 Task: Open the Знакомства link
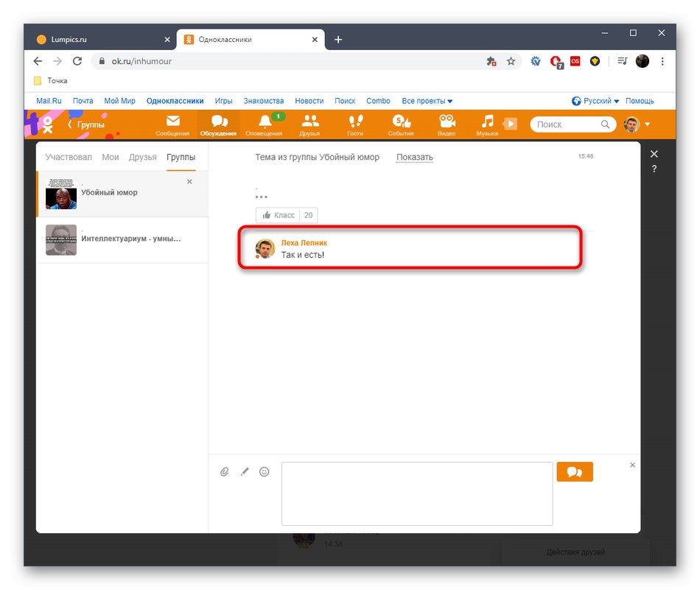pos(264,101)
